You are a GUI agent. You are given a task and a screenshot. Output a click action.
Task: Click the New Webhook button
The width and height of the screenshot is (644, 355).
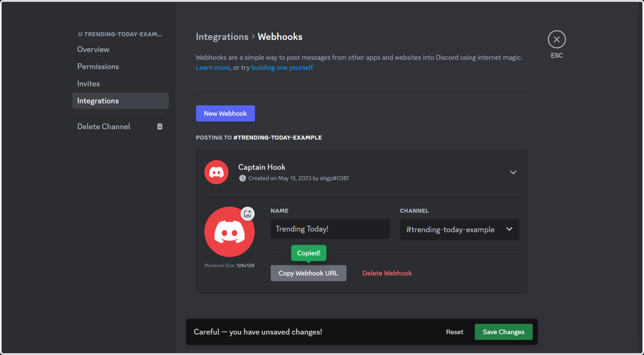(x=225, y=113)
